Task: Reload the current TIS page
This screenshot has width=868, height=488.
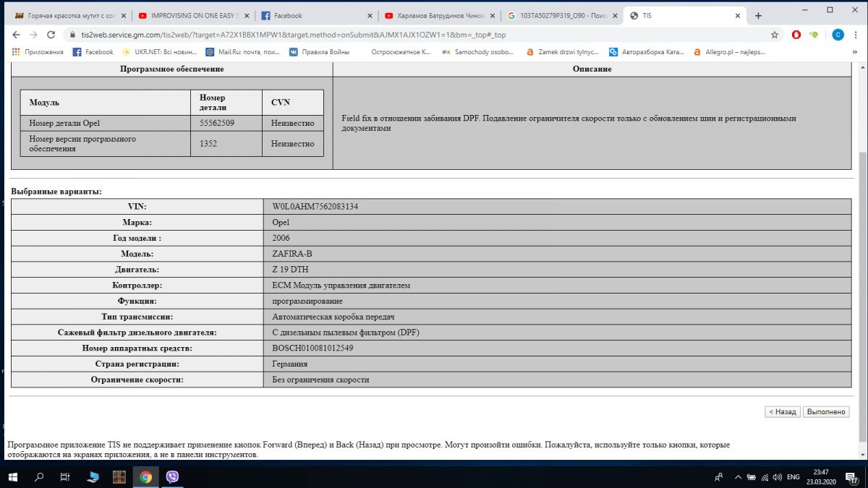Action: point(51,34)
